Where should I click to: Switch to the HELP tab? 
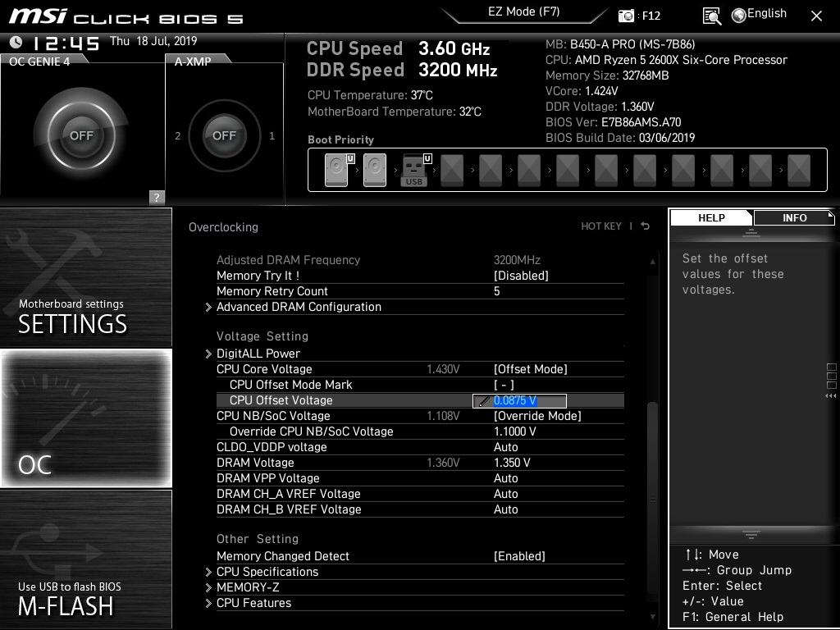click(711, 217)
